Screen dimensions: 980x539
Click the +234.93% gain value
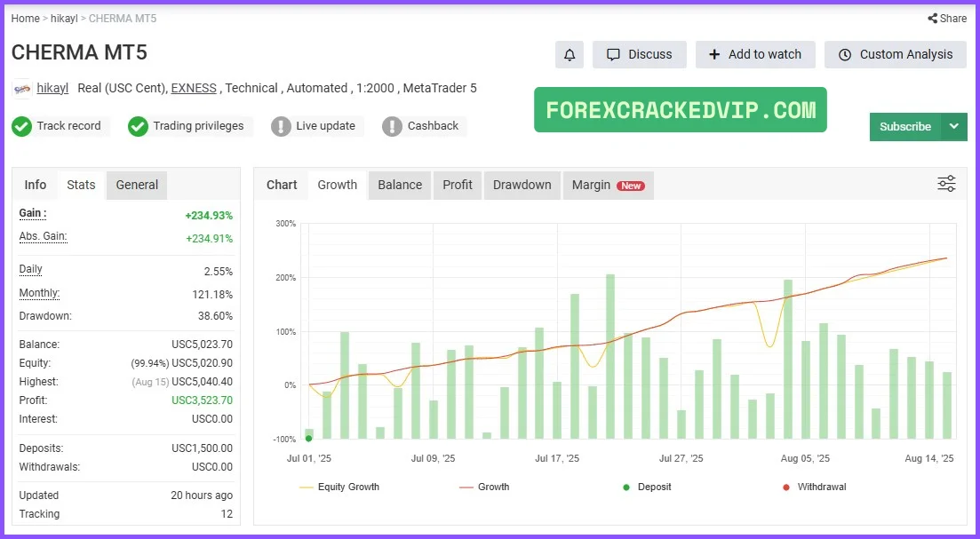209,216
